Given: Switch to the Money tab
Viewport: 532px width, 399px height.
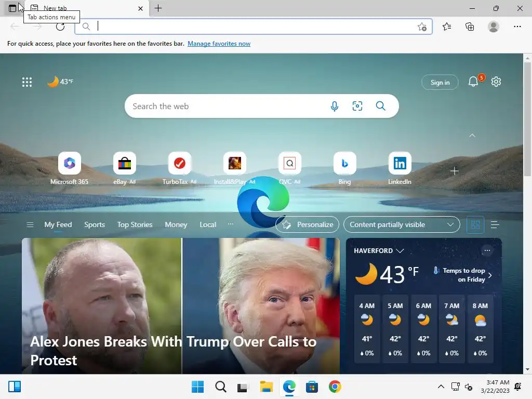Looking at the screenshot, I should (176, 224).
